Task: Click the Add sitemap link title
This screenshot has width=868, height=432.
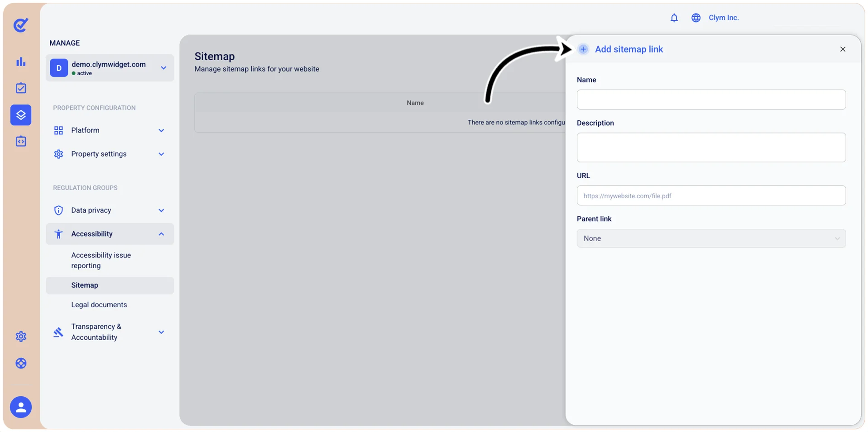Action: point(628,49)
